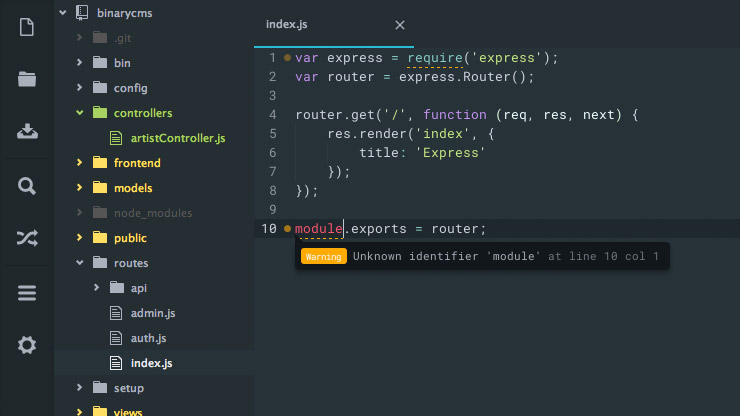Click the bin folder icon
The width and height of the screenshot is (740, 416).
click(x=100, y=62)
